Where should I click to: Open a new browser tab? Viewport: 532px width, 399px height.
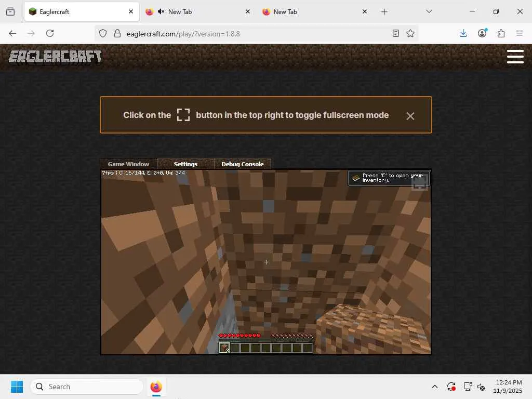(384, 12)
